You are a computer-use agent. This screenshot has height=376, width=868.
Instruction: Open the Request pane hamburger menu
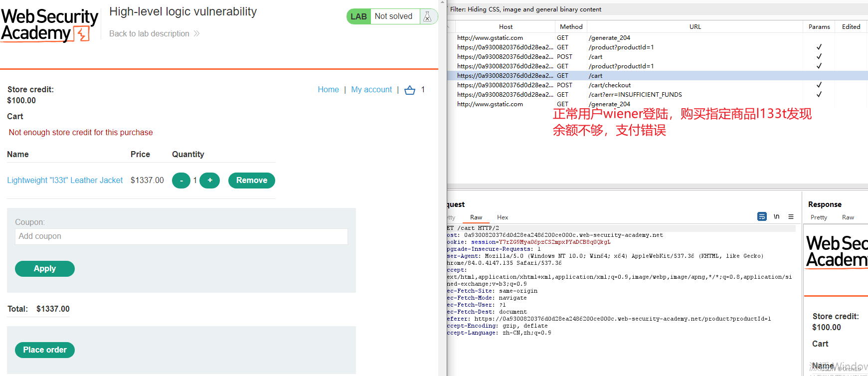pyautogui.click(x=791, y=216)
